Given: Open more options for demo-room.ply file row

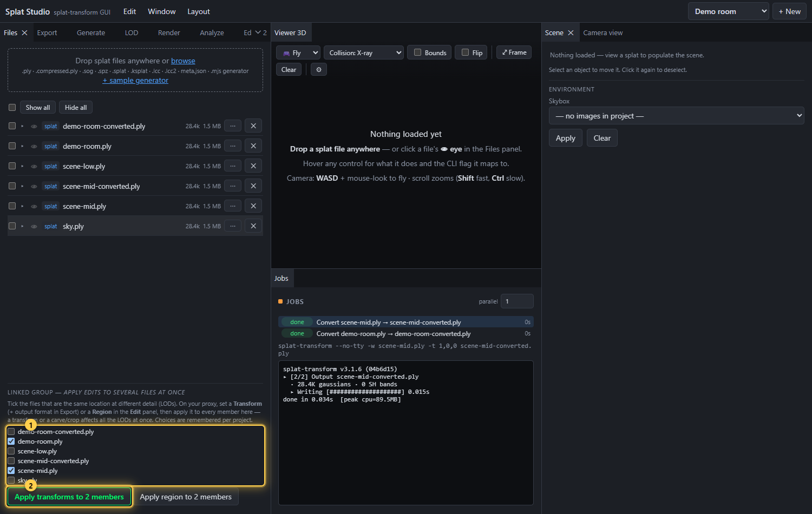Looking at the screenshot, I should (233, 146).
